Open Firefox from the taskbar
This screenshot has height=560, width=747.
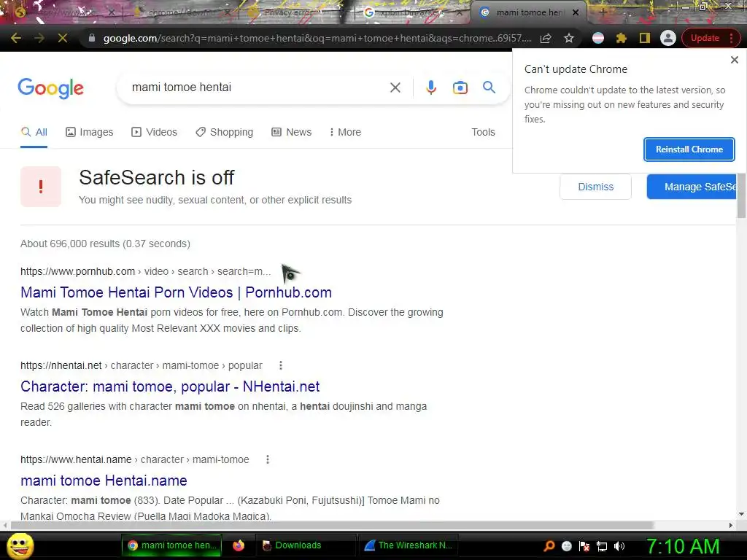click(x=239, y=545)
